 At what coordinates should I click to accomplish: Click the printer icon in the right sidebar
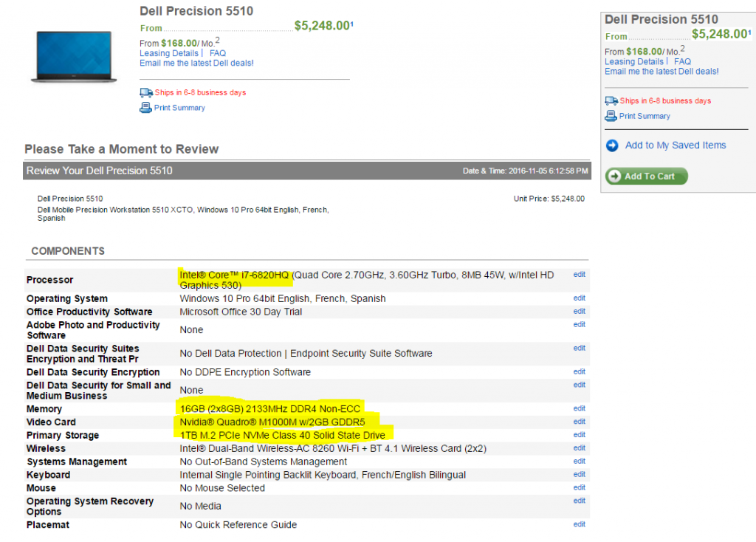coord(611,116)
